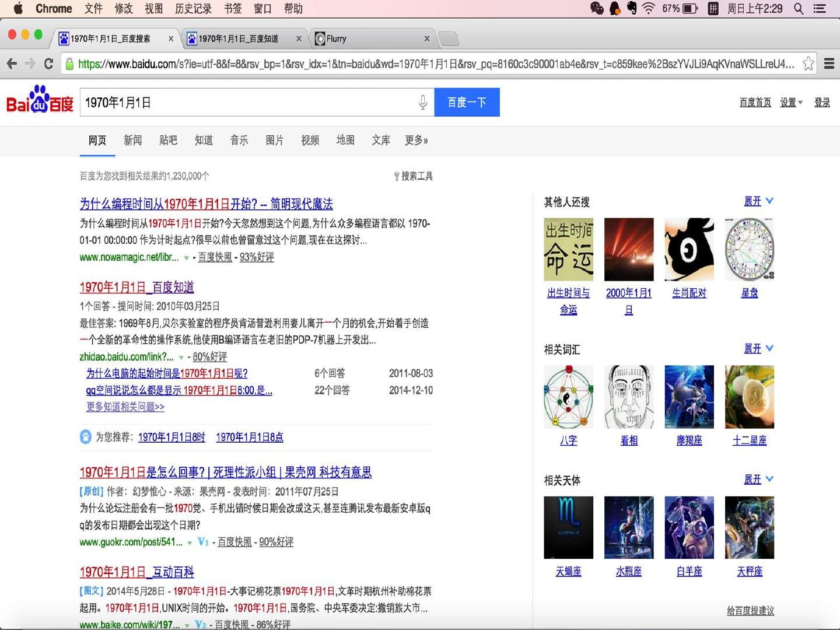The height and width of the screenshot is (630, 840).
Task: Show more categories with 更多»
Action: [x=416, y=140]
